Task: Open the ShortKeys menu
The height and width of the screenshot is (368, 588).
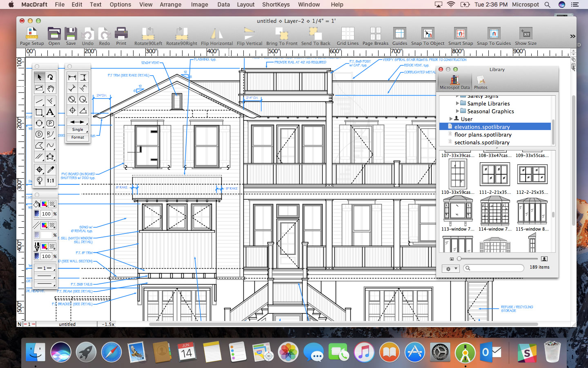Action: click(x=276, y=4)
